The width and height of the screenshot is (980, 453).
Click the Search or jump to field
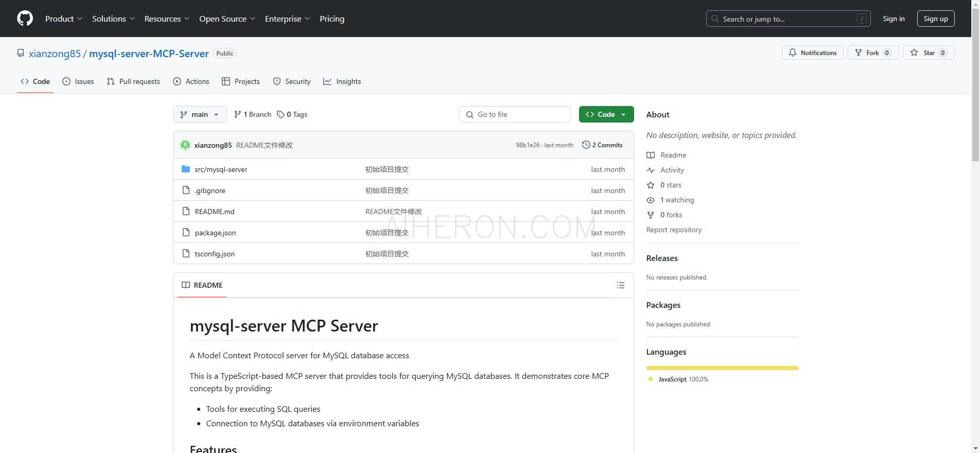tap(789, 19)
